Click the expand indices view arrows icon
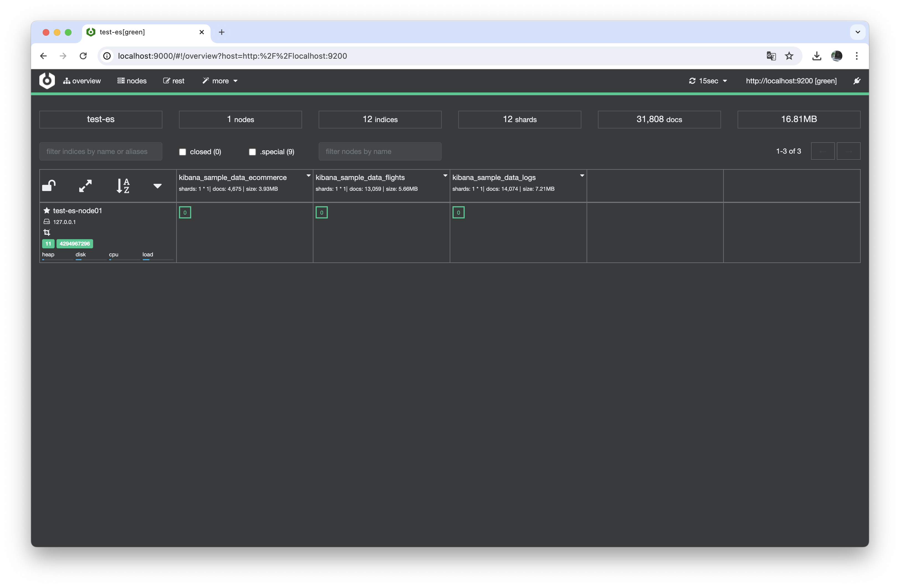This screenshot has height=588, width=900. tap(85, 185)
